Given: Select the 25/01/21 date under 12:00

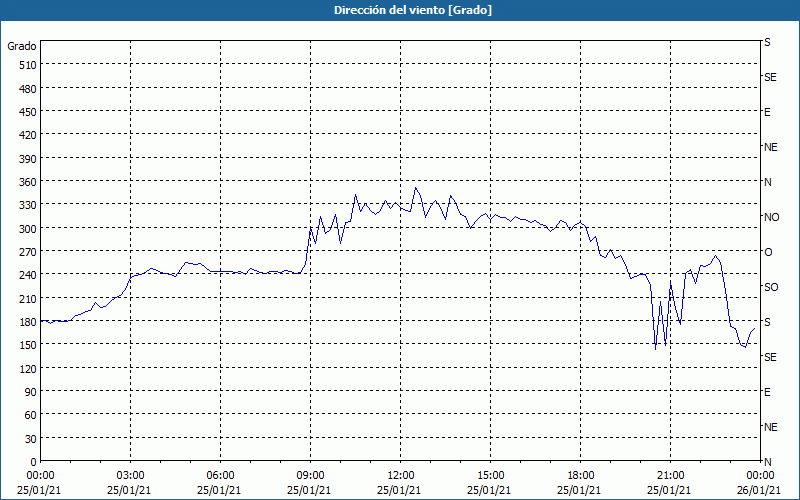Looking at the screenshot, I should click(399, 490).
